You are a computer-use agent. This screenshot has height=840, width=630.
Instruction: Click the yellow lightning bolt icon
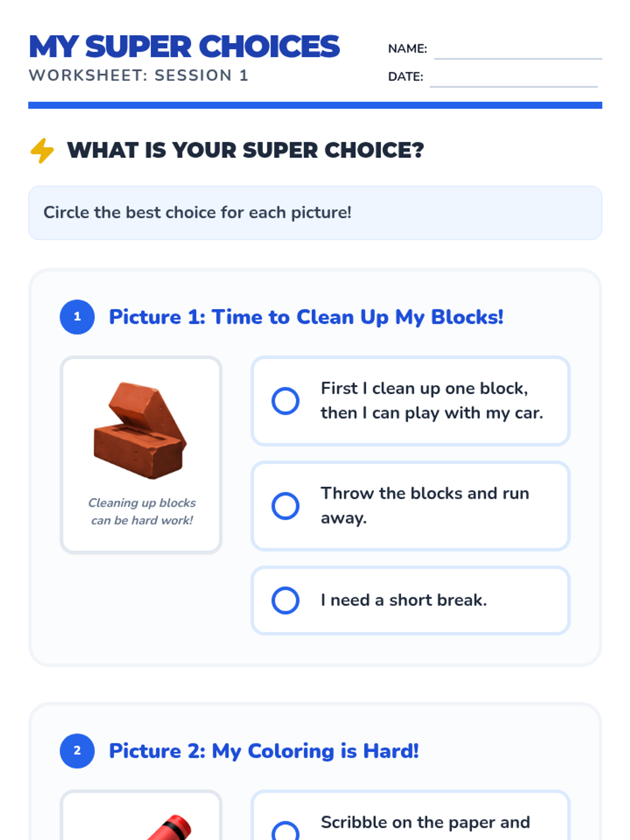(42, 151)
